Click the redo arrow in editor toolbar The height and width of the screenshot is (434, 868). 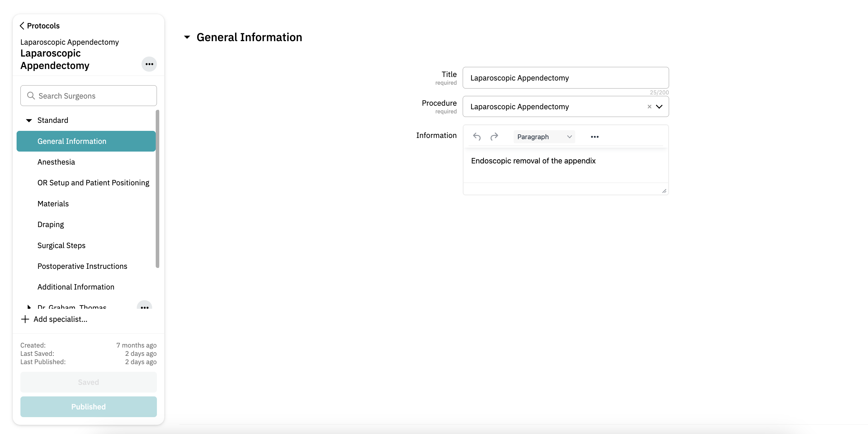click(494, 136)
